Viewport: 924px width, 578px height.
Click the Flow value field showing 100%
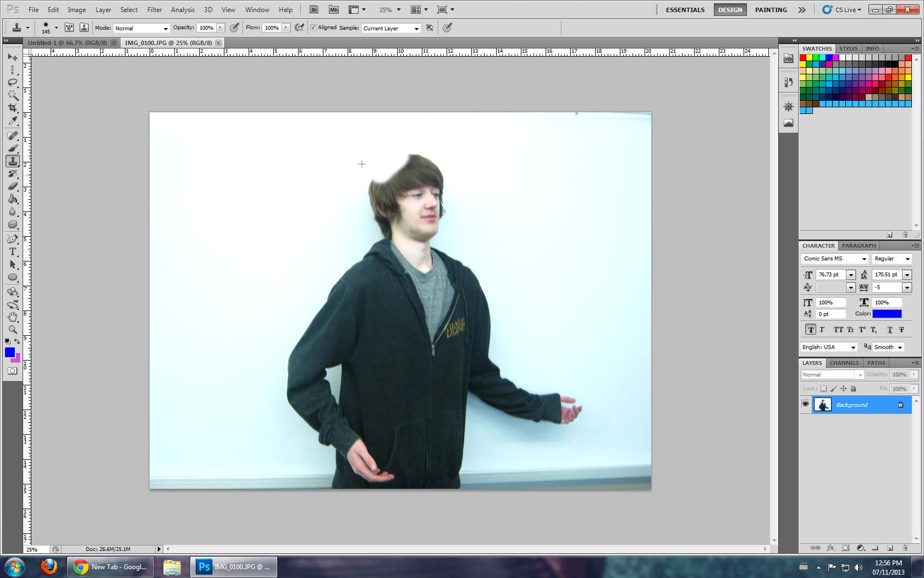pyautogui.click(x=272, y=28)
